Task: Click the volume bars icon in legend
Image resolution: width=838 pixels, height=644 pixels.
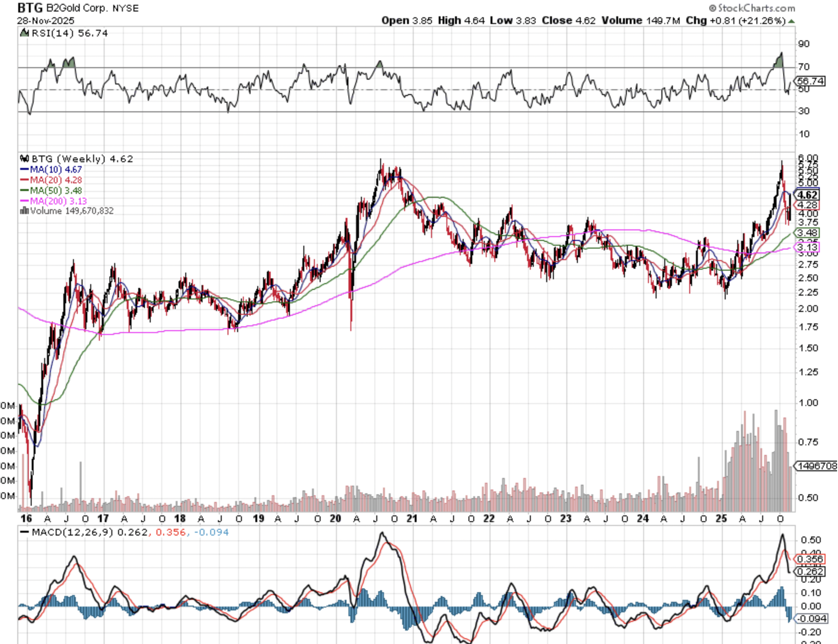Action: [24, 211]
